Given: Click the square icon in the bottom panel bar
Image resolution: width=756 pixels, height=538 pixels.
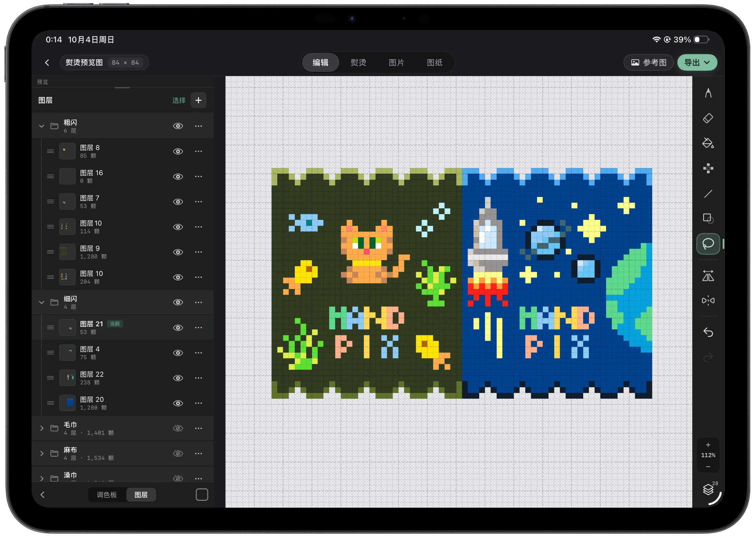Looking at the screenshot, I should click(x=202, y=494).
